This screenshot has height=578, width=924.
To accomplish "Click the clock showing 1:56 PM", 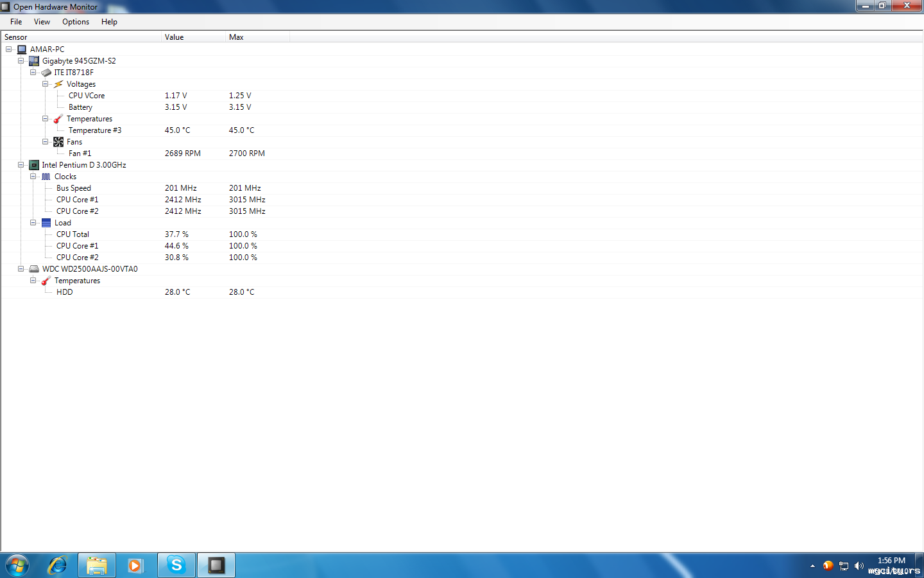I will click(891, 561).
